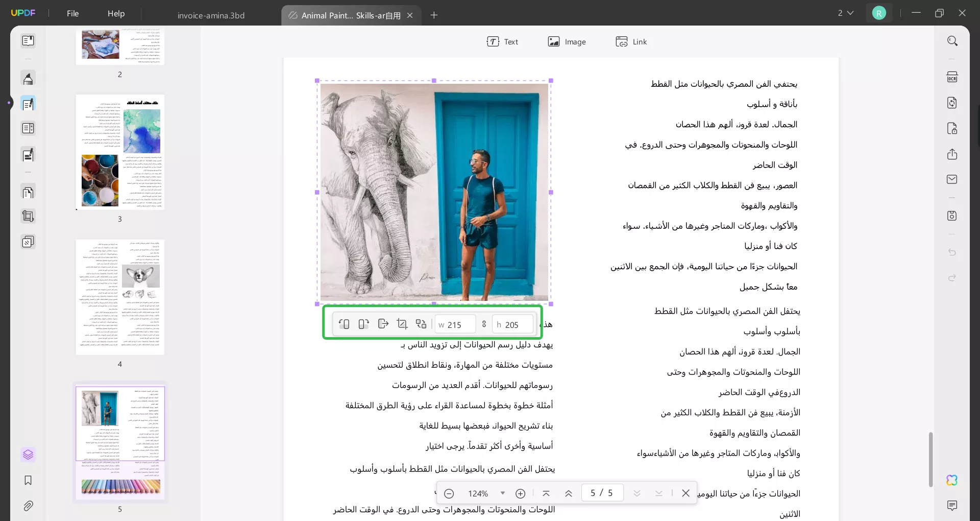
Task: Click the page number field
Action: pyautogui.click(x=602, y=493)
